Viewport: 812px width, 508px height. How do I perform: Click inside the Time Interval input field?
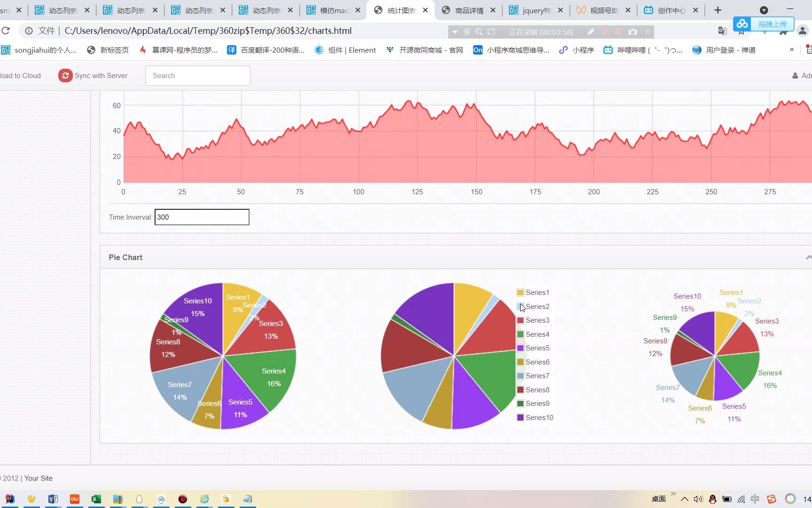click(x=202, y=217)
